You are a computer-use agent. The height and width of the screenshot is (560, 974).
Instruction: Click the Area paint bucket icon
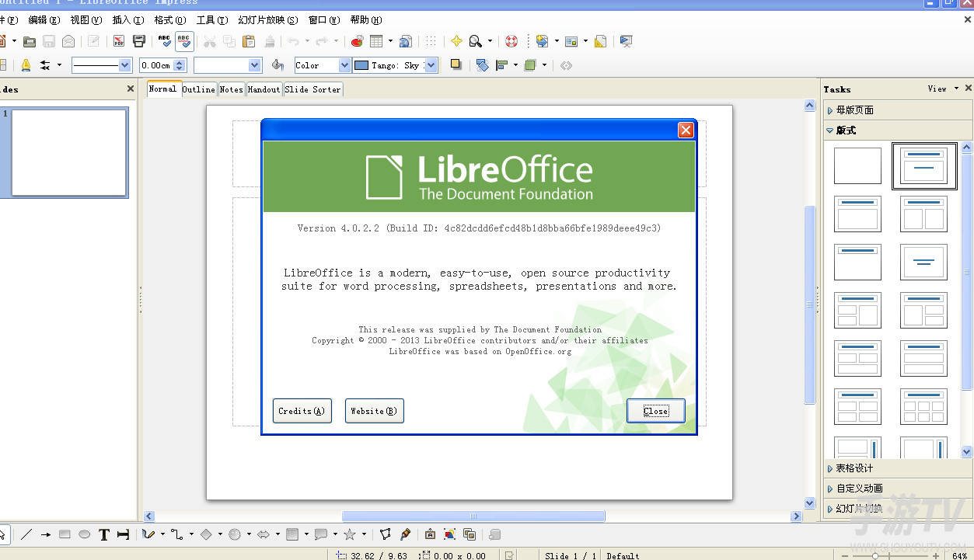click(x=278, y=65)
